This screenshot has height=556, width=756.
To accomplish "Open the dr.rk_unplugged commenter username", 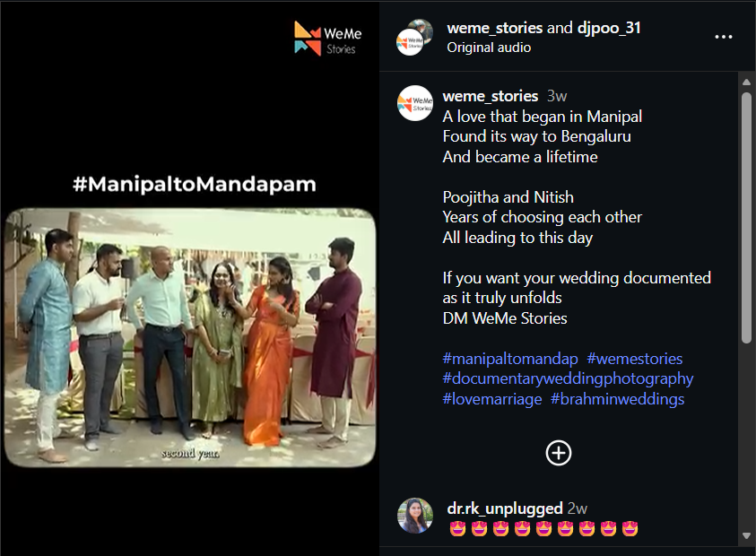I will point(505,508).
